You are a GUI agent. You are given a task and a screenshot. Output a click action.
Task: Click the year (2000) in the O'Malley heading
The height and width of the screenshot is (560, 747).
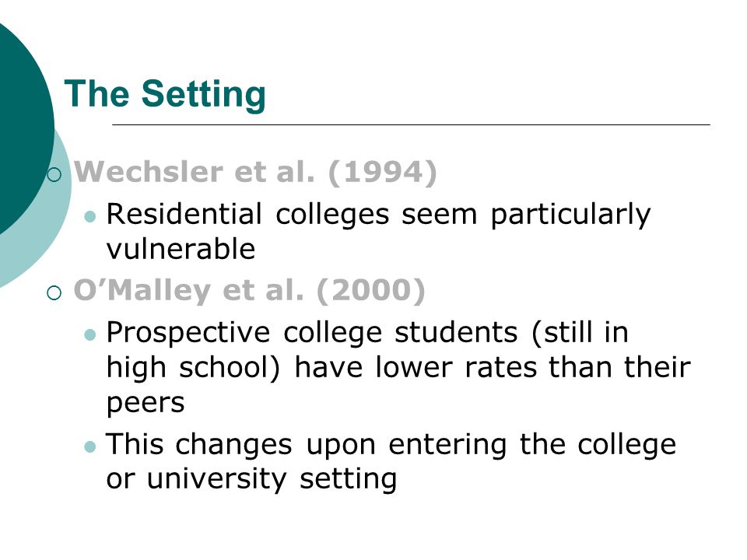(x=370, y=290)
